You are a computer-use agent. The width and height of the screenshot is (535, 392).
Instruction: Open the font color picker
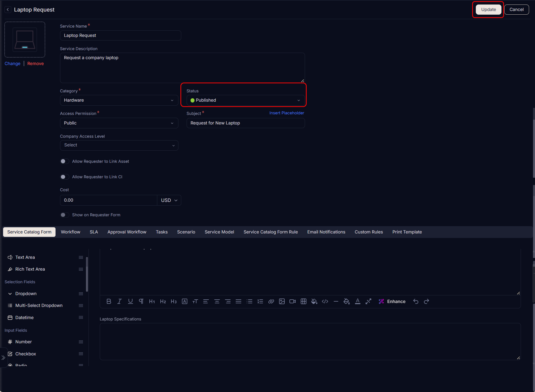click(358, 301)
